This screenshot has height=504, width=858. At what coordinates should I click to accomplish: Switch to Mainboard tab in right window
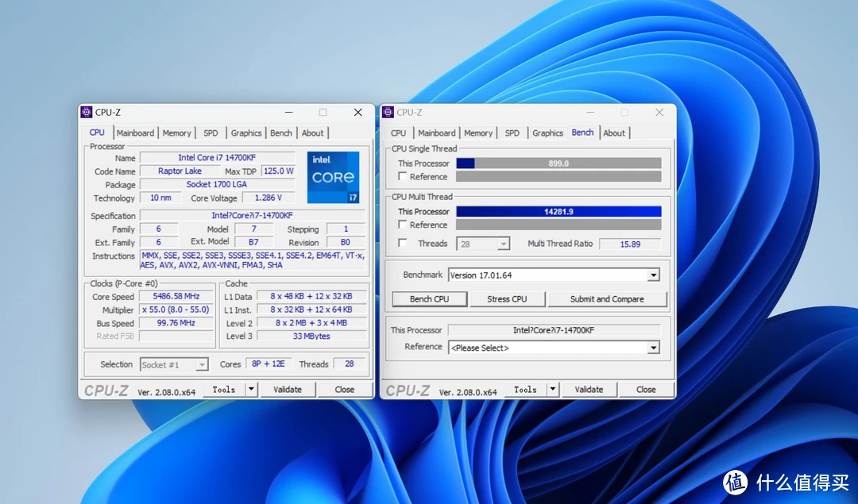(437, 133)
